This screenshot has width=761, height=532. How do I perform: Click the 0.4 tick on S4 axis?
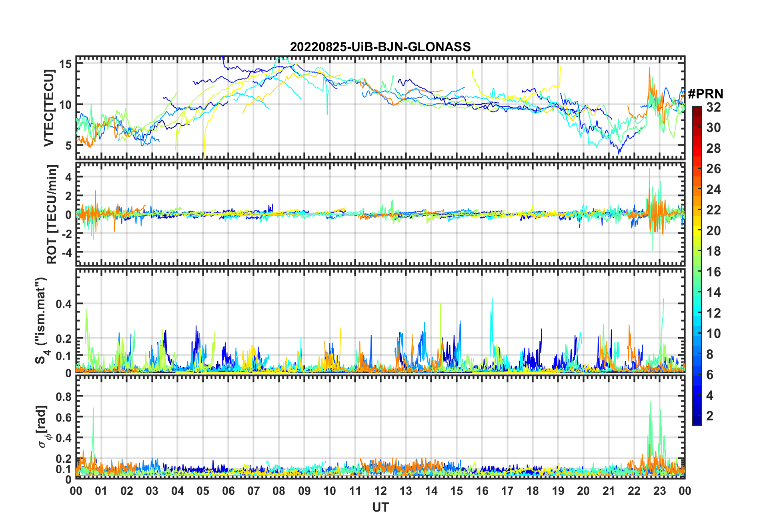tap(64, 304)
